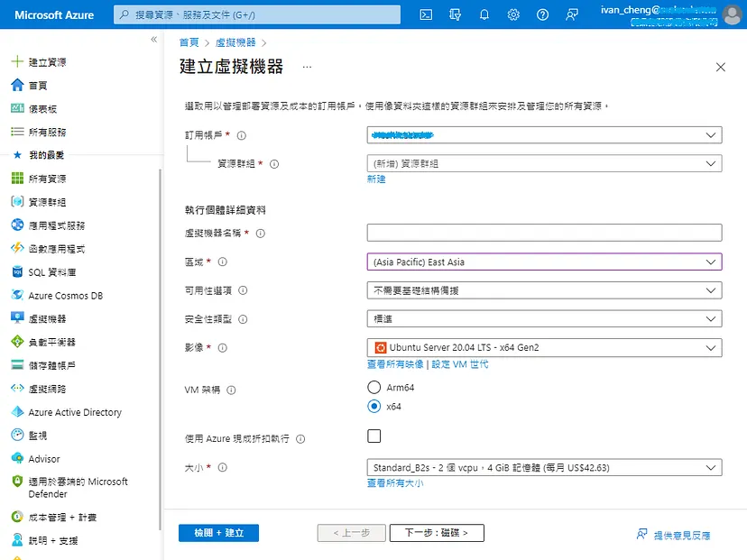Image resolution: width=747 pixels, height=560 pixels.
Task: Click the 我的最愛 star favorites header
Action: 38,155
